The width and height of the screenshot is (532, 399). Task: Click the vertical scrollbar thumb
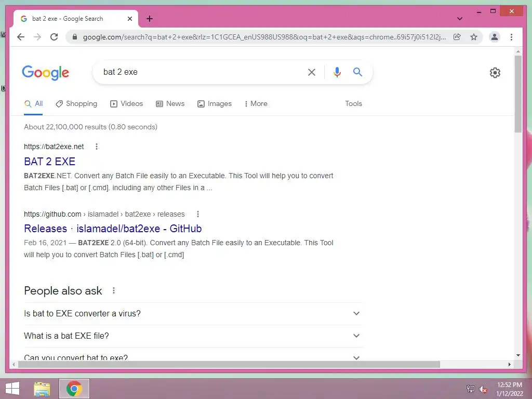518,95
